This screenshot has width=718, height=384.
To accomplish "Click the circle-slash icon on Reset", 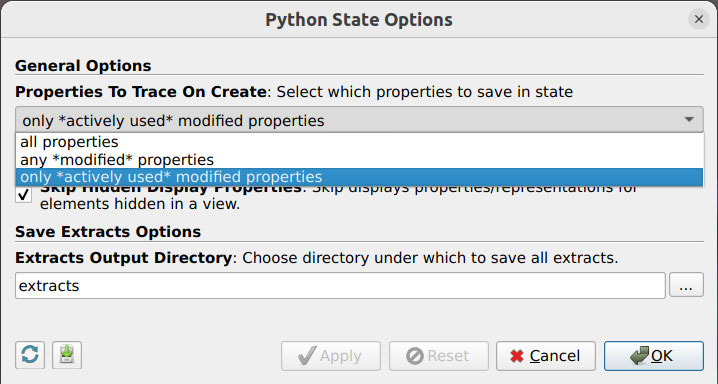I will [x=415, y=356].
